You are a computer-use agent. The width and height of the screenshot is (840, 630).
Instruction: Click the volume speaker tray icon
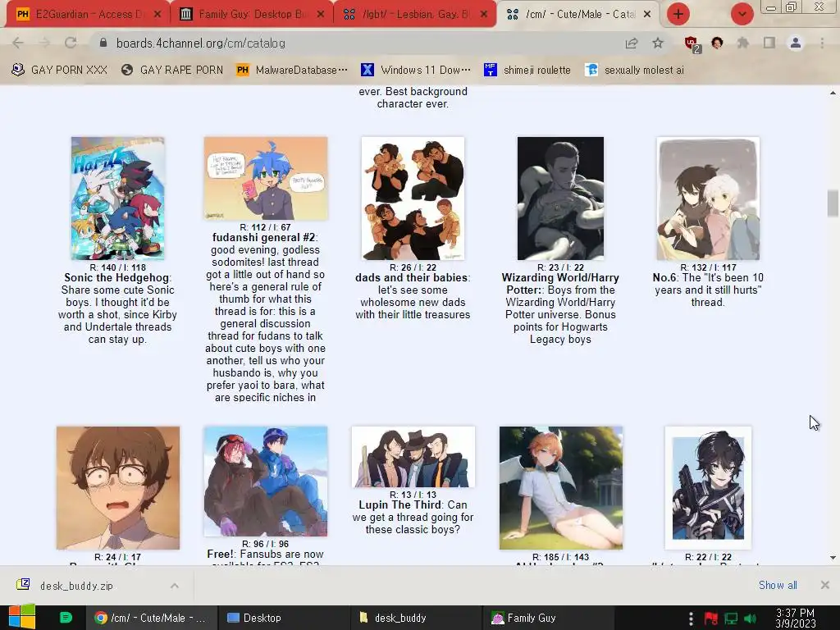coord(750,619)
